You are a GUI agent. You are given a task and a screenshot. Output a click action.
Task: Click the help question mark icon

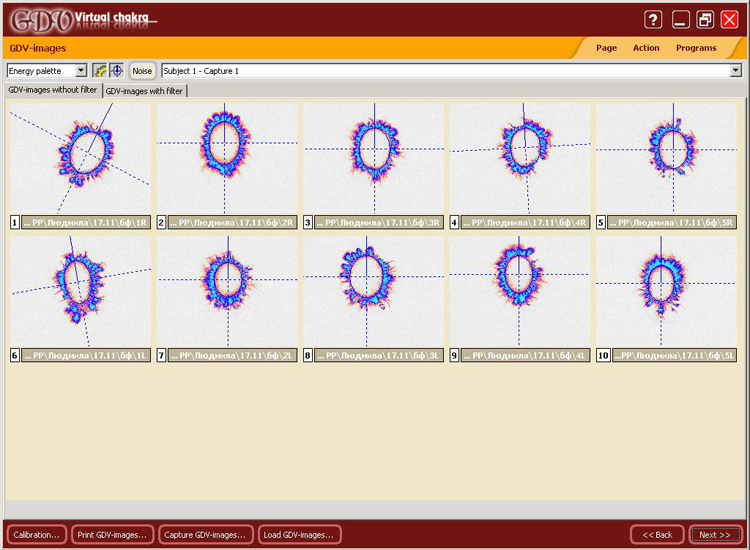tap(653, 20)
